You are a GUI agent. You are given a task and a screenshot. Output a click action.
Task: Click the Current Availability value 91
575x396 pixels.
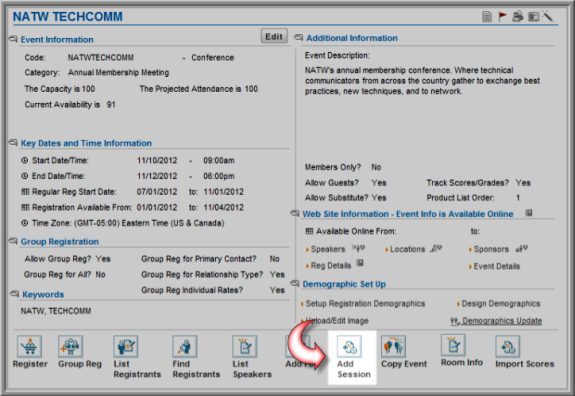(x=111, y=105)
